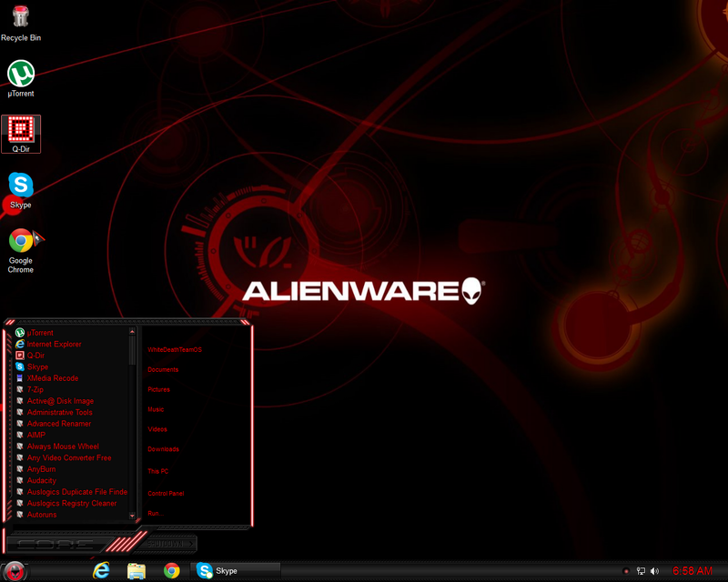The height and width of the screenshot is (582, 728).
Task: Open This PC from the Start menu
Action: click(157, 471)
